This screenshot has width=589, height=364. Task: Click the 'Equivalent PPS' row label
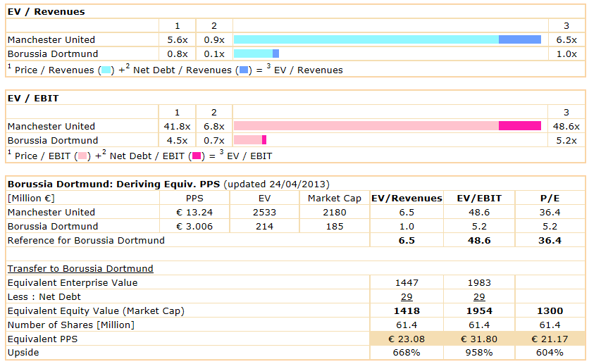42,339
